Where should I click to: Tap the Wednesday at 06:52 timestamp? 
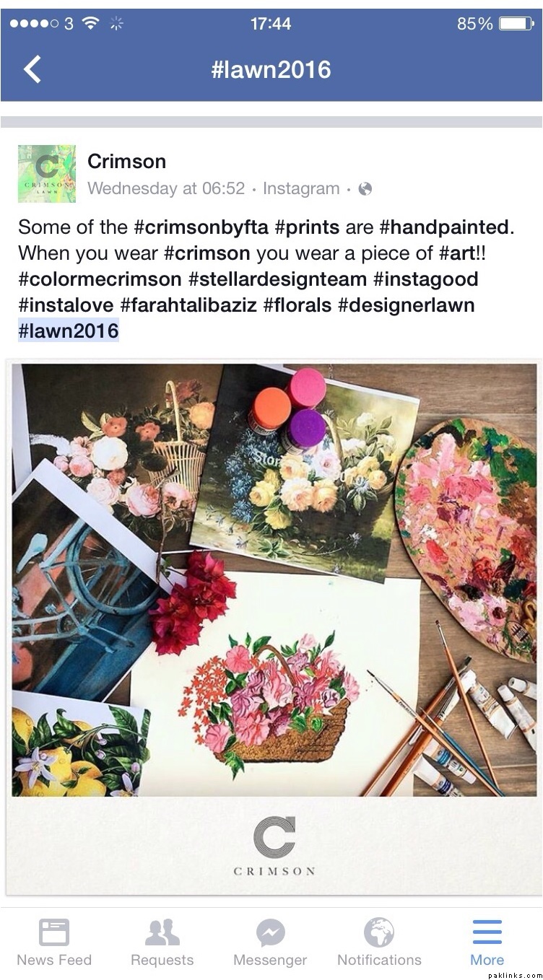pos(166,189)
